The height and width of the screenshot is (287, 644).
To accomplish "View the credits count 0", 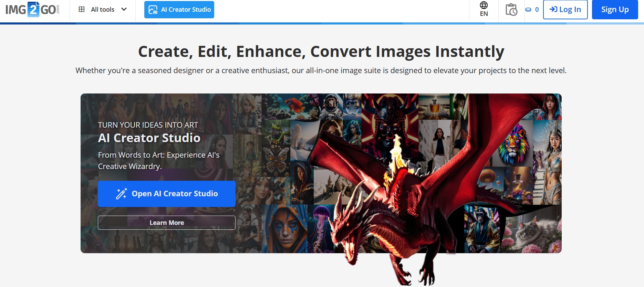I will 537,10.
